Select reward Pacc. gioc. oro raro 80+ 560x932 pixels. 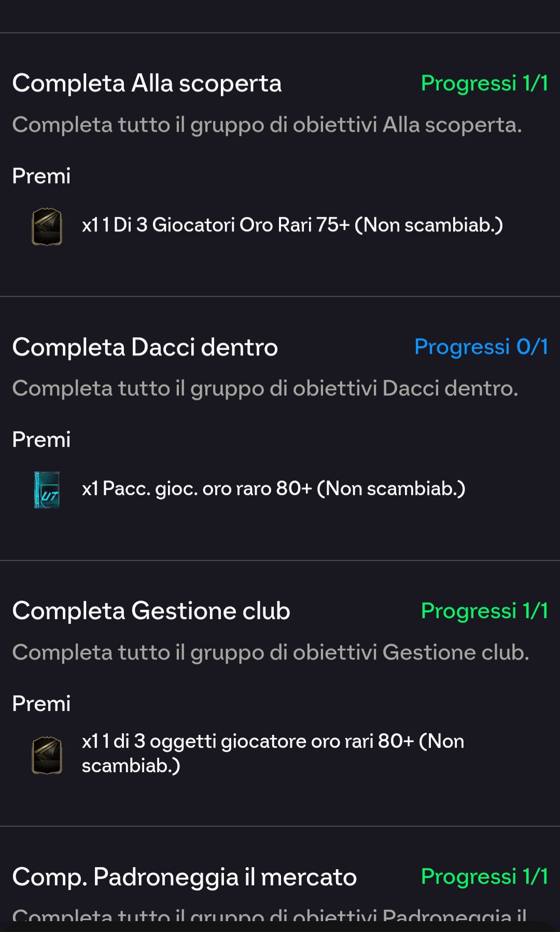click(x=273, y=489)
